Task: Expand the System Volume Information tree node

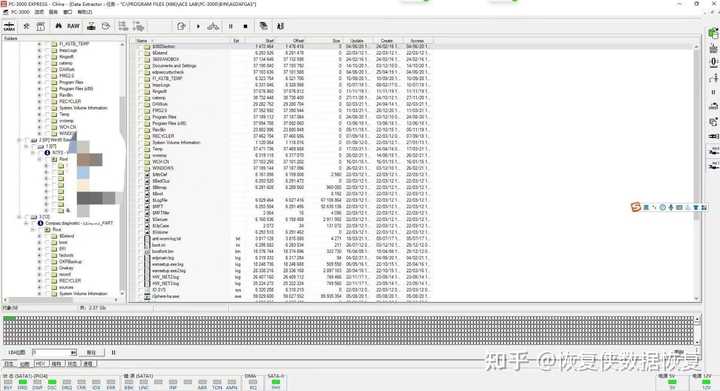Action: (x=39, y=108)
